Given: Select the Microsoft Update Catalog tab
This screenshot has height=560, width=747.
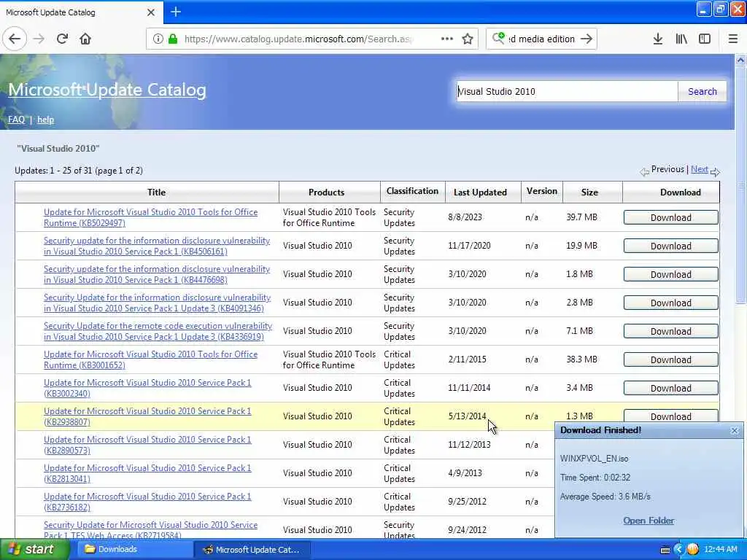Looking at the screenshot, I should pos(81,12).
